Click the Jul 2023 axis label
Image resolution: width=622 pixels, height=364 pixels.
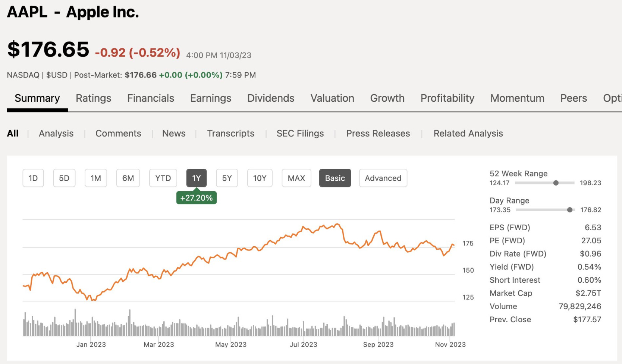(304, 345)
